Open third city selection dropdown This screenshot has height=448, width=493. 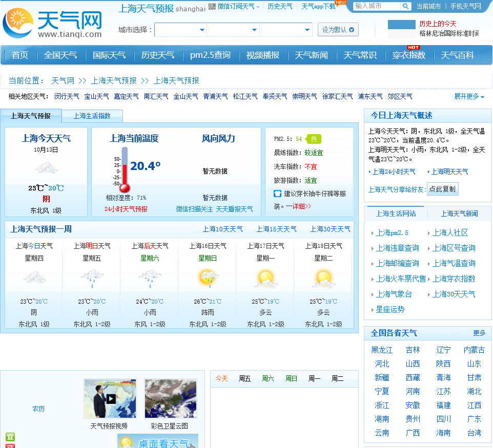pyautogui.click(x=286, y=30)
